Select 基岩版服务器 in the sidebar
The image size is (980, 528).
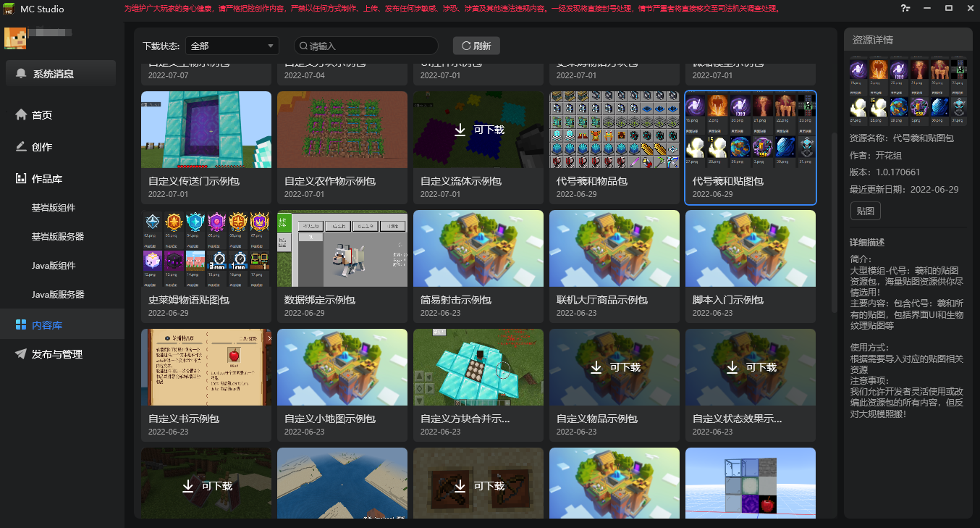pos(58,237)
